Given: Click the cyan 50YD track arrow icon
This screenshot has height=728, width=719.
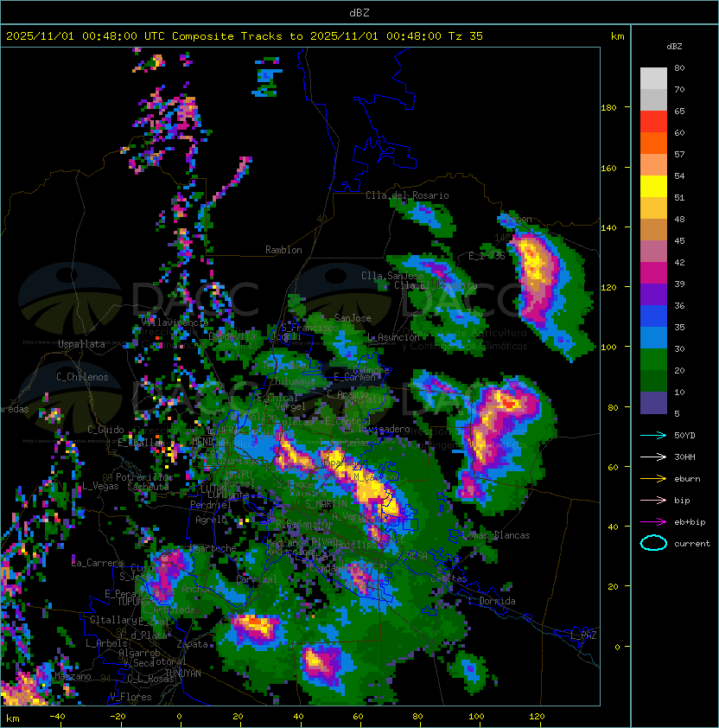Looking at the screenshot, I should (x=653, y=436).
